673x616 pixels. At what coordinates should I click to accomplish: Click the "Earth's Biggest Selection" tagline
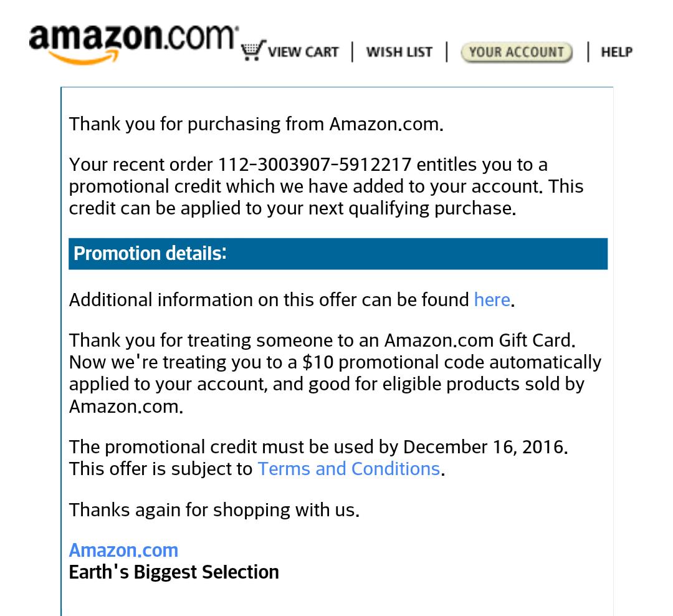coord(174,572)
